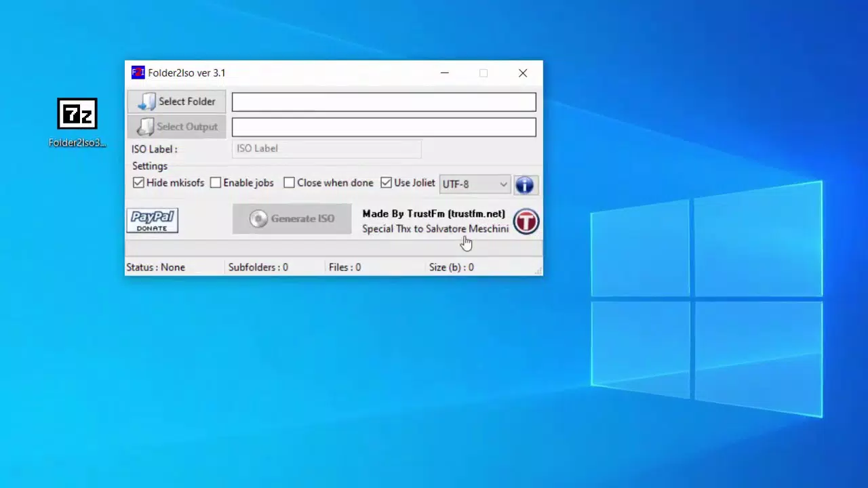Click the 'Special Thx to Salvatore Meschini' text

click(x=435, y=229)
